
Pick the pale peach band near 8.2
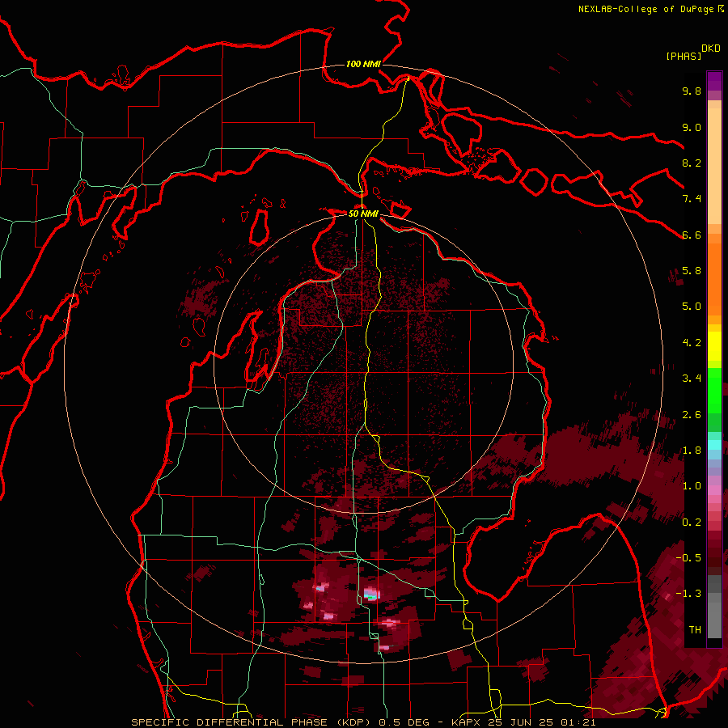pyautogui.click(x=714, y=167)
